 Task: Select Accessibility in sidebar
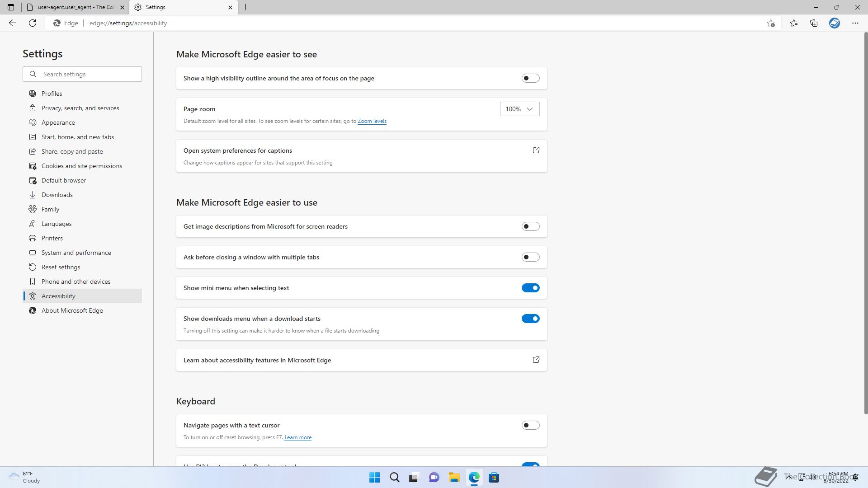click(x=82, y=296)
